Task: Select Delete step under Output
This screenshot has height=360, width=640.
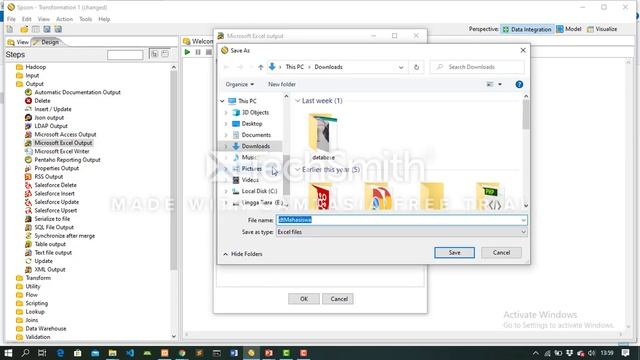Action: click(42, 101)
